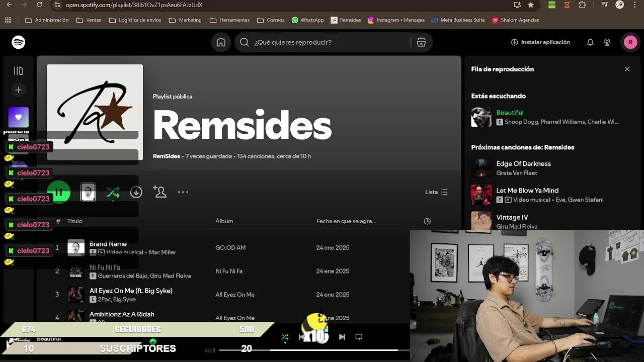Click Beautiful now-playing title in queue
The image size is (644, 362).
click(x=510, y=113)
